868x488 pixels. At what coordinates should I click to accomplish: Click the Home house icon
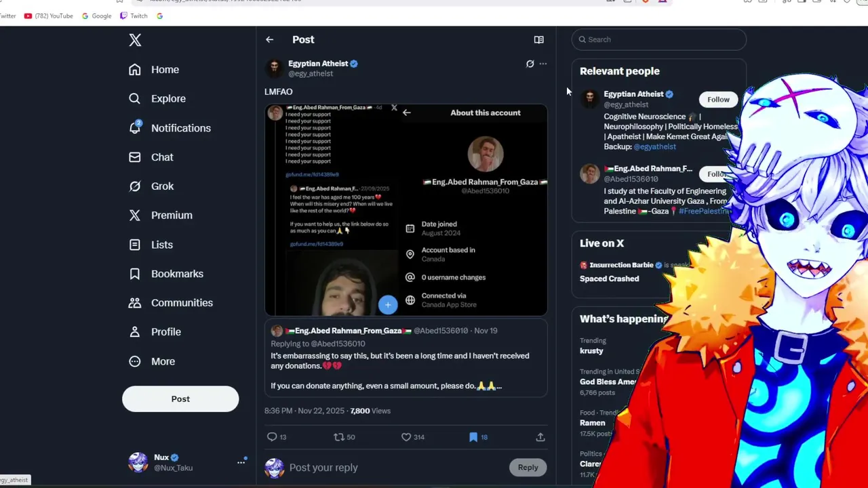[x=135, y=70]
